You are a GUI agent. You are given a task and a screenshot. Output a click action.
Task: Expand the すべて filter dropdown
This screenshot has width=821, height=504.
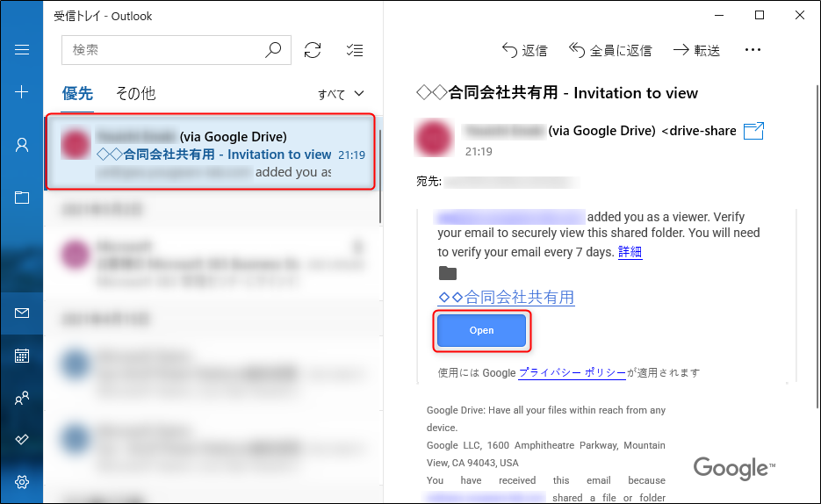click(x=341, y=94)
